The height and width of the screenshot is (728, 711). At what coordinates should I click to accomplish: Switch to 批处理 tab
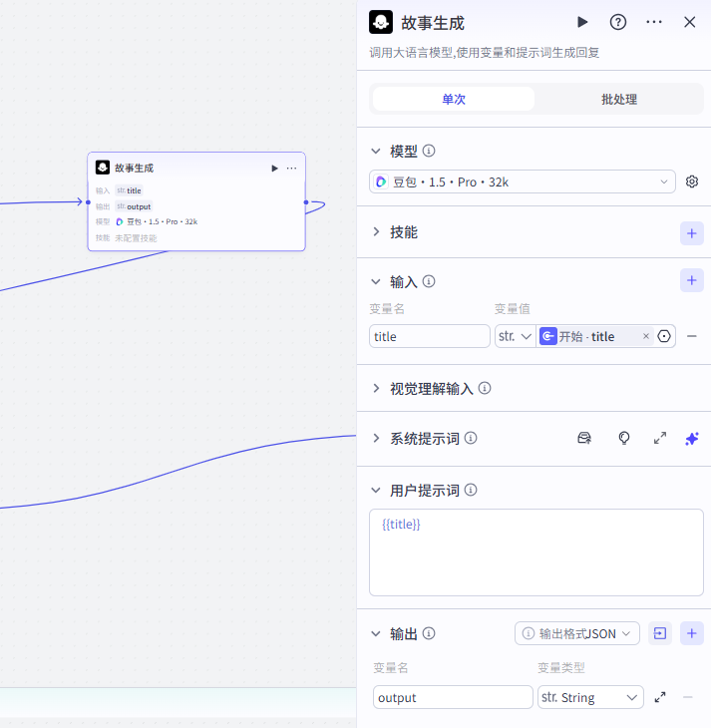click(x=619, y=99)
